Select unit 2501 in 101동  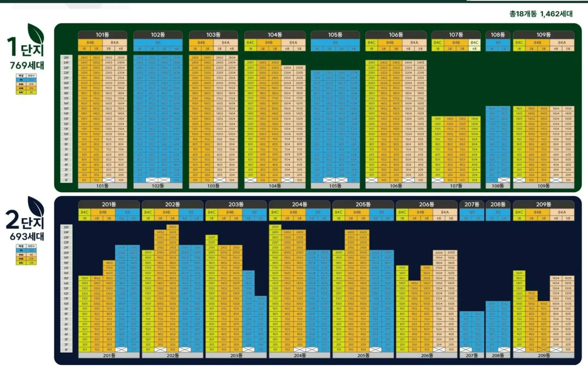tap(84, 58)
